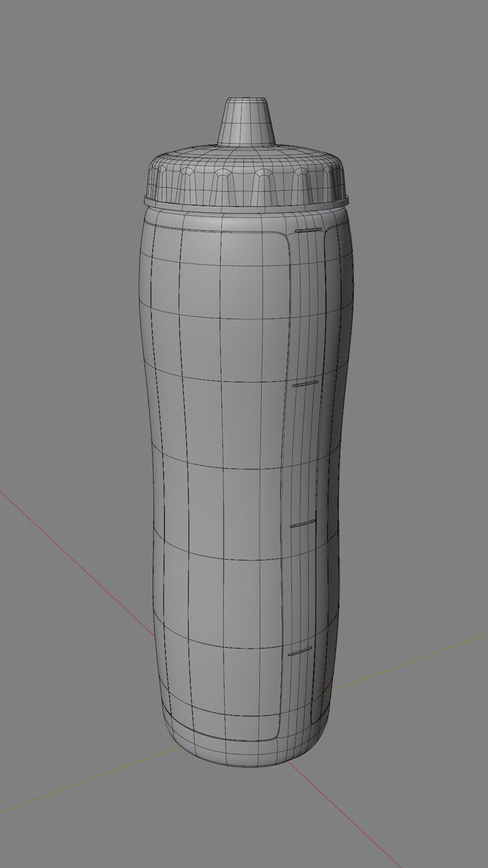This screenshot has height=868, width=488.
Task: Click the lowest measurement mark on the bottle
Action: coord(300,651)
